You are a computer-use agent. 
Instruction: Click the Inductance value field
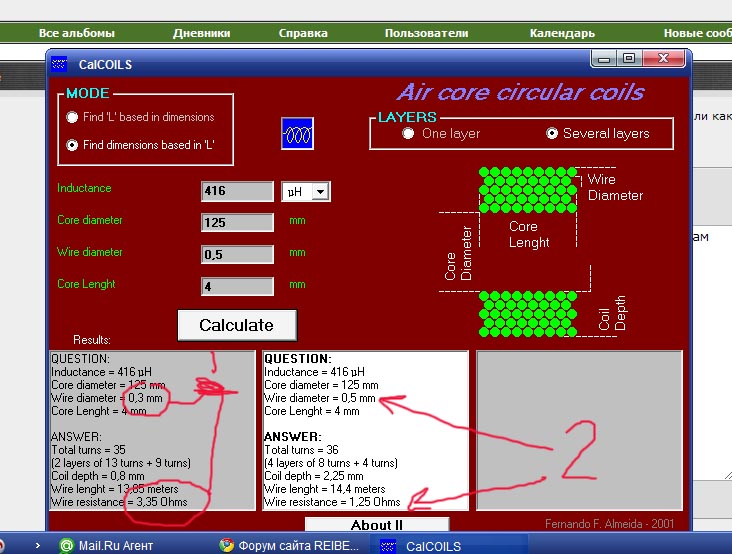(x=237, y=191)
